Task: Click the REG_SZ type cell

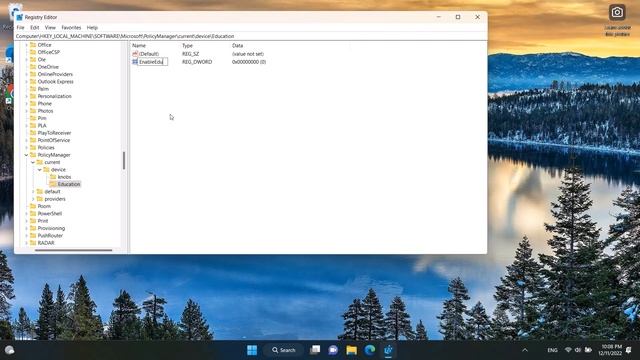Action: tap(191, 54)
